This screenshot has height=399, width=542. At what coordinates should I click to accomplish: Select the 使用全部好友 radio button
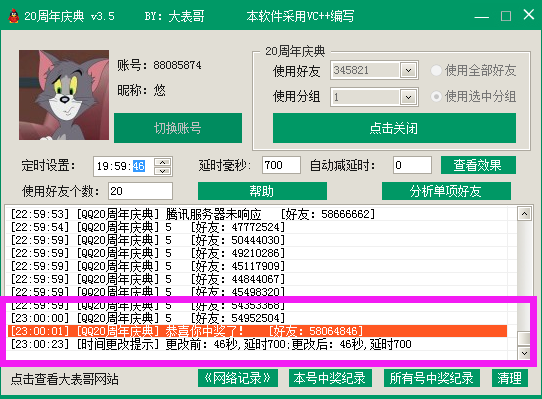[x=436, y=71]
